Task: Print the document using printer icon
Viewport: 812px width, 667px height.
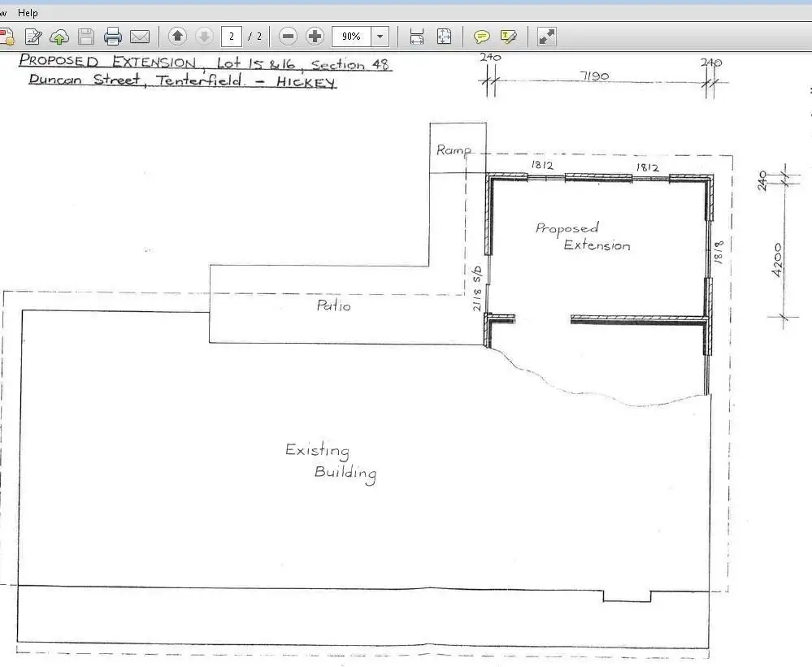Action: (113, 37)
